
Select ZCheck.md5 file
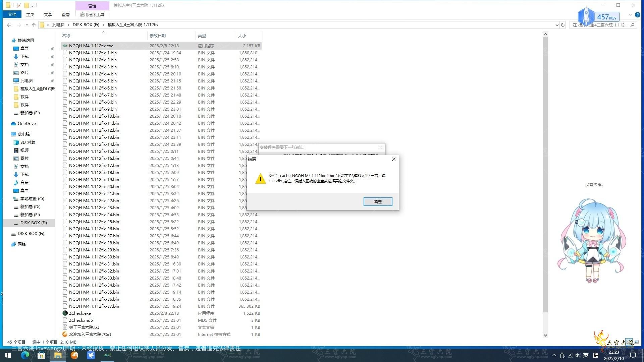[x=81, y=320]
